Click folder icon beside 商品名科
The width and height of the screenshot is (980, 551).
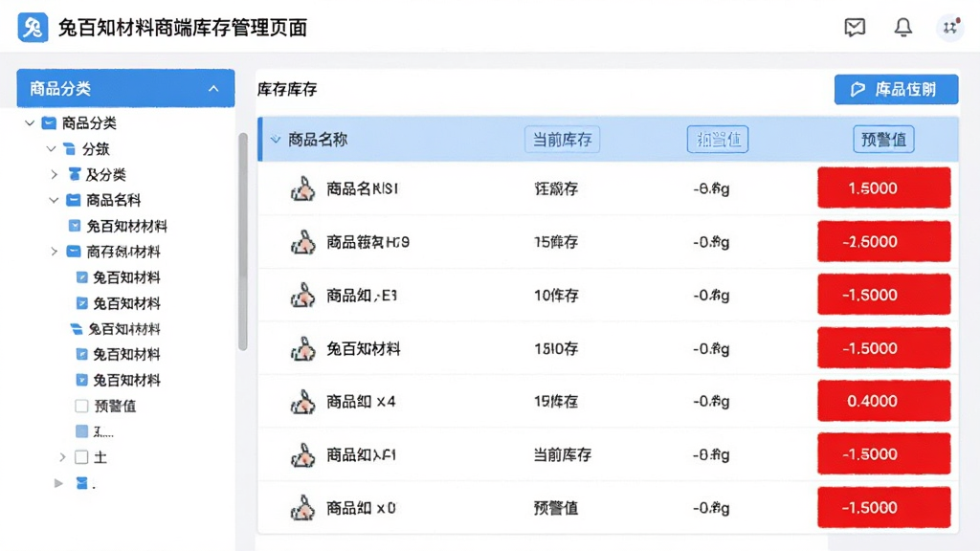click(73, 200)
